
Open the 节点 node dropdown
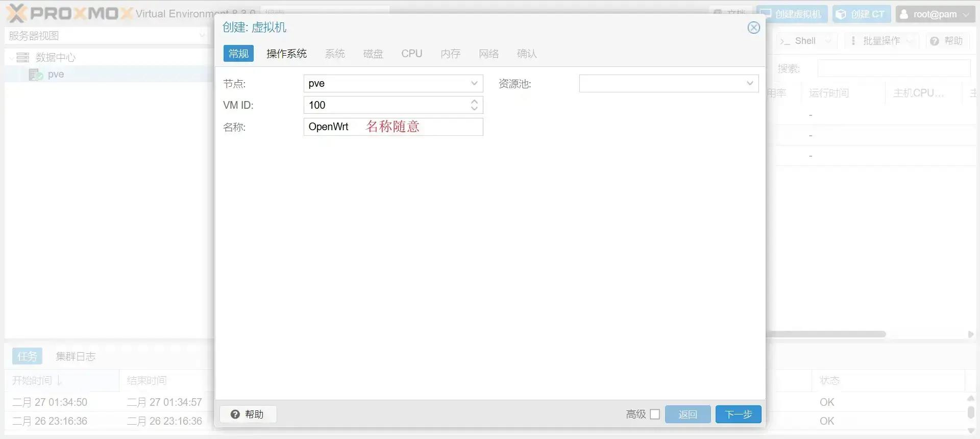(474, 83)
